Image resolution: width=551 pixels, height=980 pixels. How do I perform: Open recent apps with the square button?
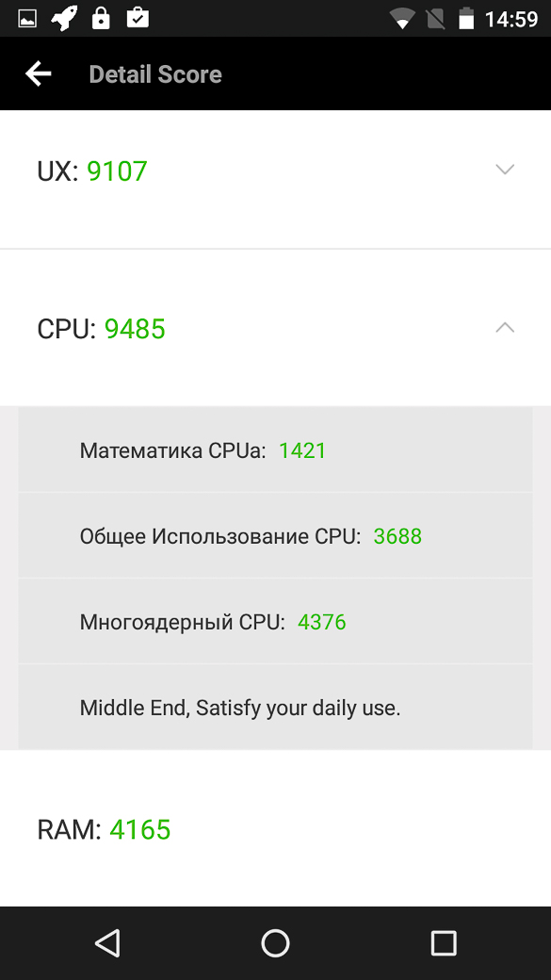tap(444, 943)
